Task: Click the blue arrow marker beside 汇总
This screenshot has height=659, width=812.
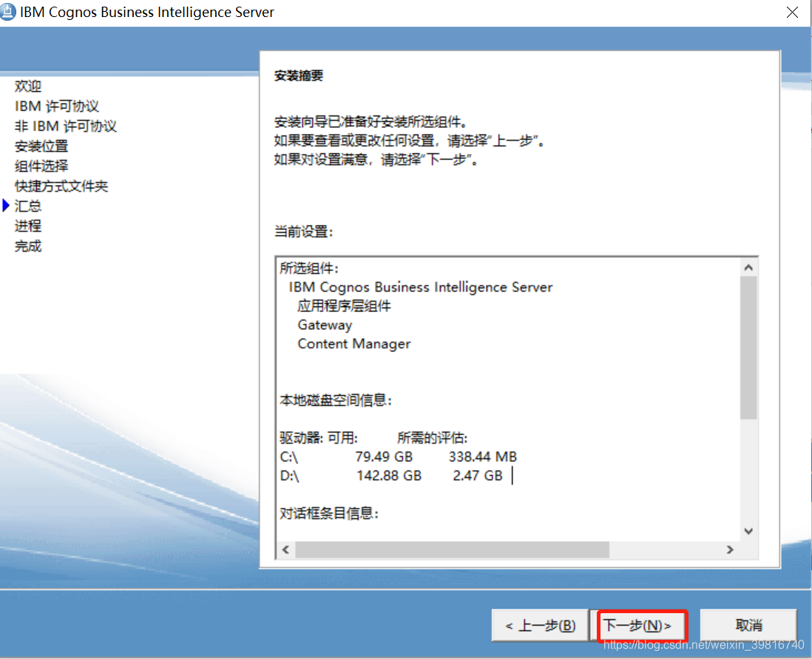Action: 6,206
